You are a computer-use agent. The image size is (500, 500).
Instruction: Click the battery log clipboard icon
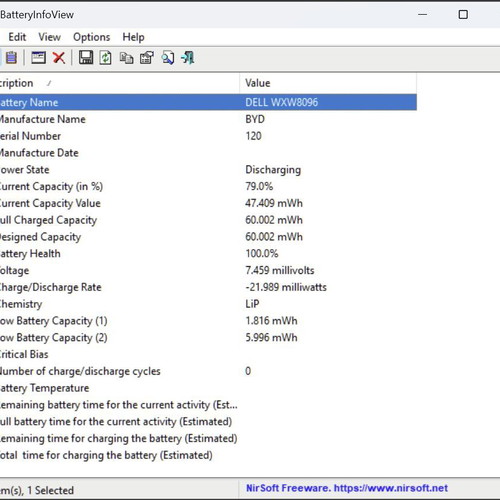pos(11,58)
